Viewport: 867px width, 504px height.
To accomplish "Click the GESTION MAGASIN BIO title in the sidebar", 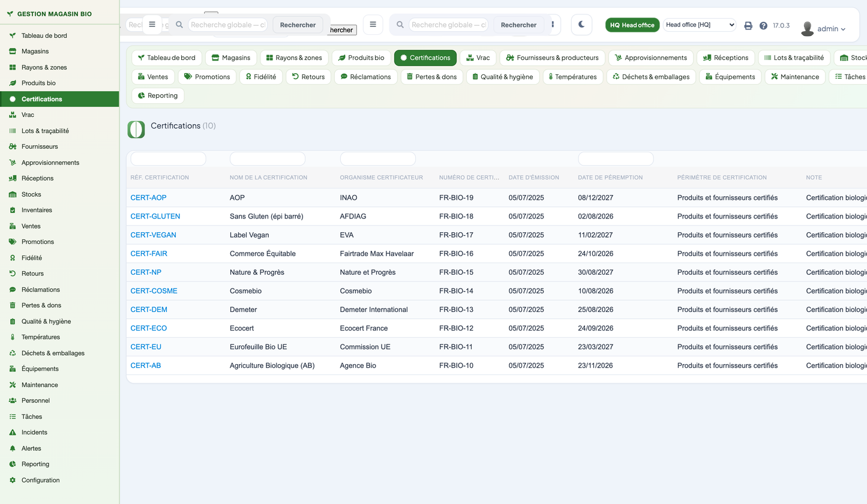I will pyautogui.click(x=54, y=14).
